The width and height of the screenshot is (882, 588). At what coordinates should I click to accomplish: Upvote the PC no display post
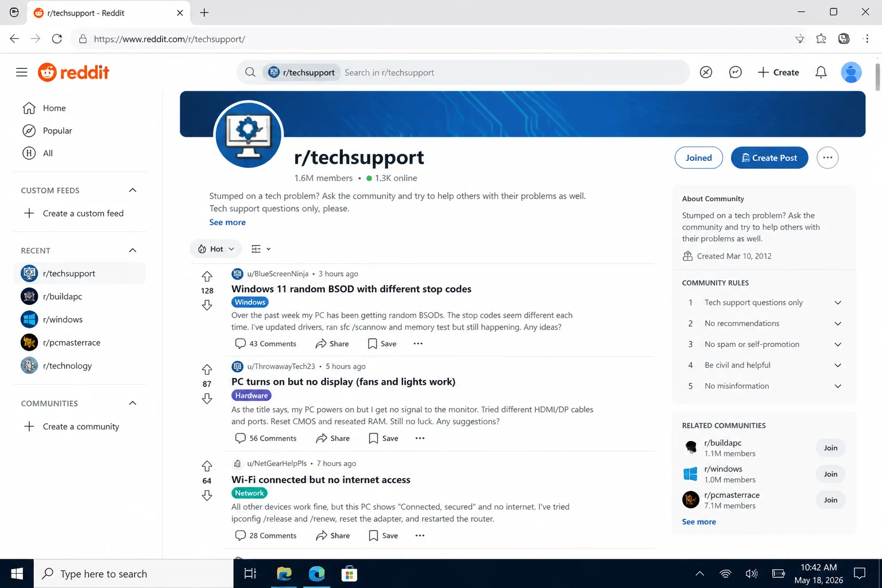click(x=207, y=369)
